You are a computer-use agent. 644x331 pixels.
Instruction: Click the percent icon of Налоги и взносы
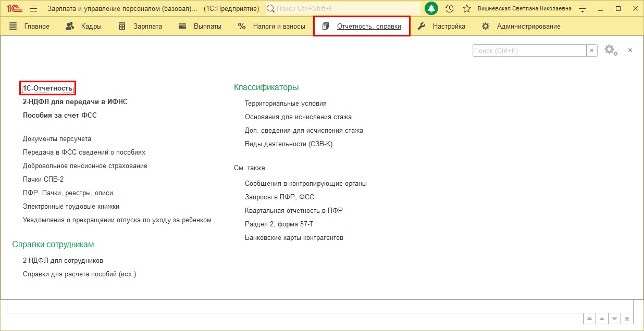242,26
